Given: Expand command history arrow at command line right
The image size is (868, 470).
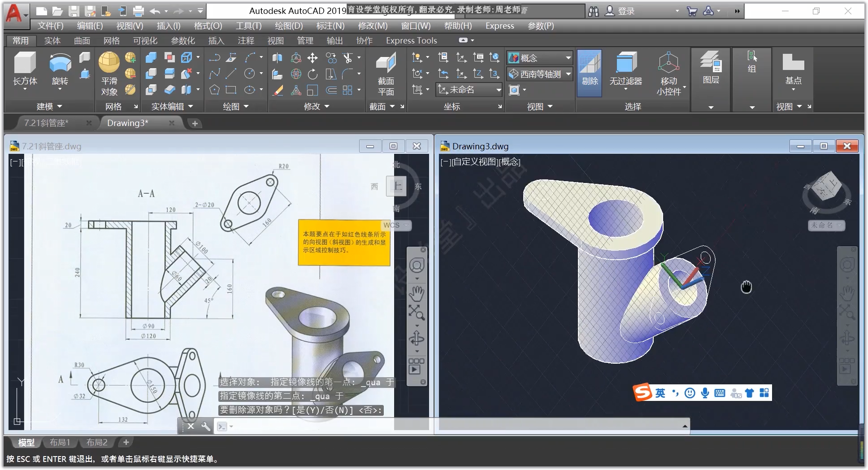Looking at the screenshot, I should 685,426.
